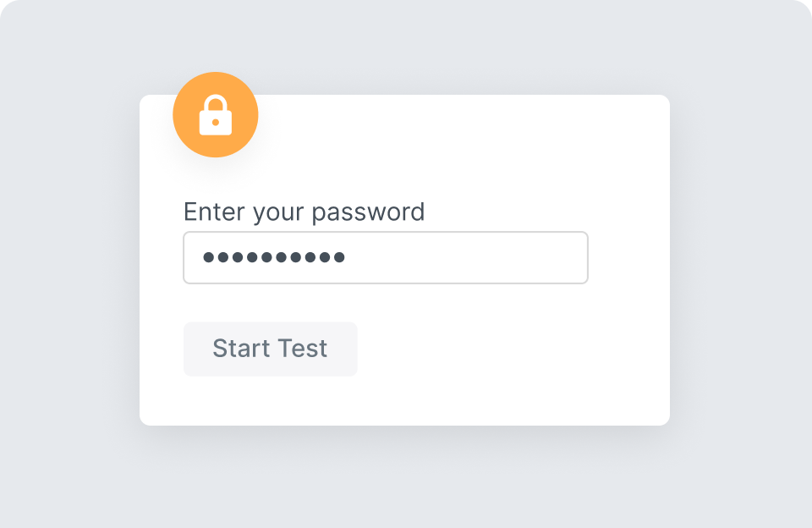Click the "Enter your password" label
The image size is (812, 528).
[304, 212]
